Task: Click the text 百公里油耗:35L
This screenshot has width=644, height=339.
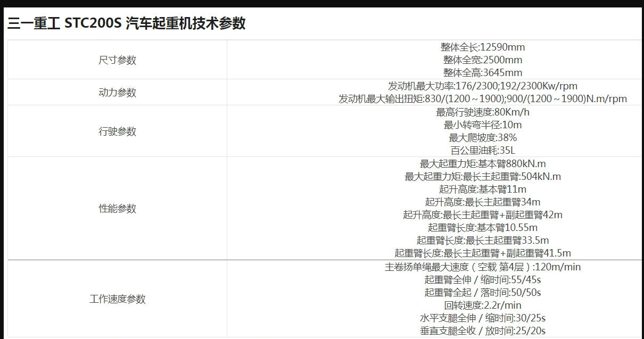Action: [483, 150]
